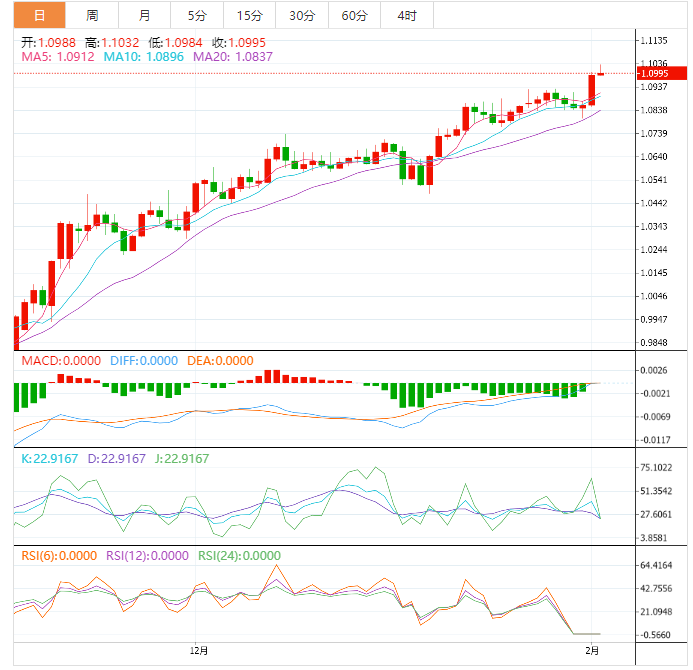
Task: Select the 日 daily chart tab
Action: pyautogui.click(x=39, y=15)
